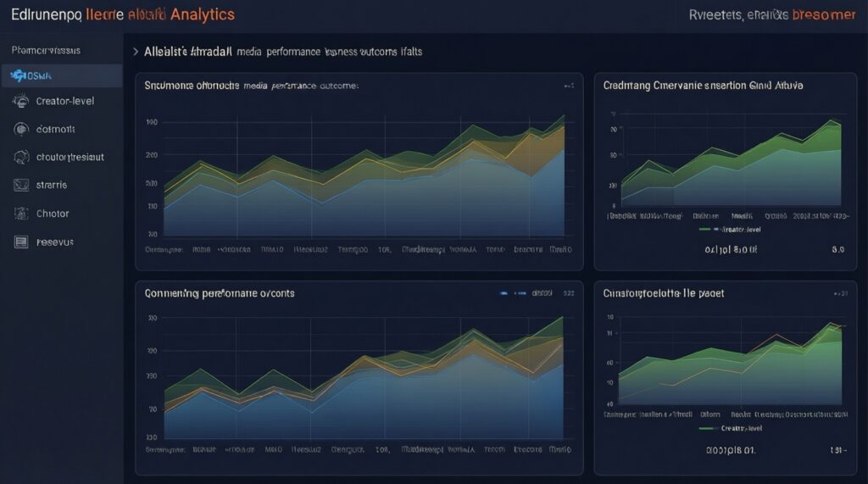Toggle the dlstd legend series in Connnening chart
Image resolution: width=868 pixels, height=484 pixels.
[x=526, y=293]
